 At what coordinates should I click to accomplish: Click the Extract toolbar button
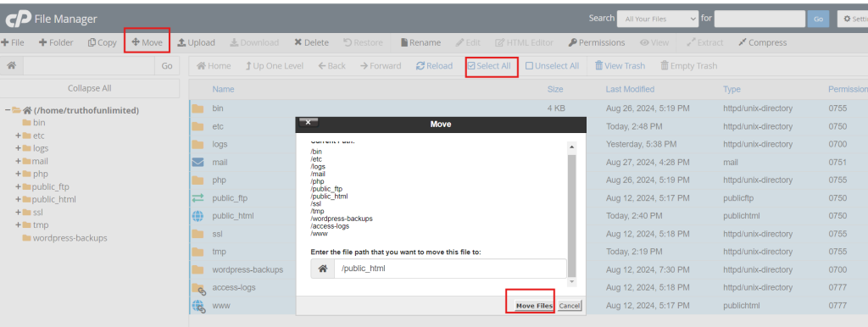pyautogui.click(x=704, y=42)
